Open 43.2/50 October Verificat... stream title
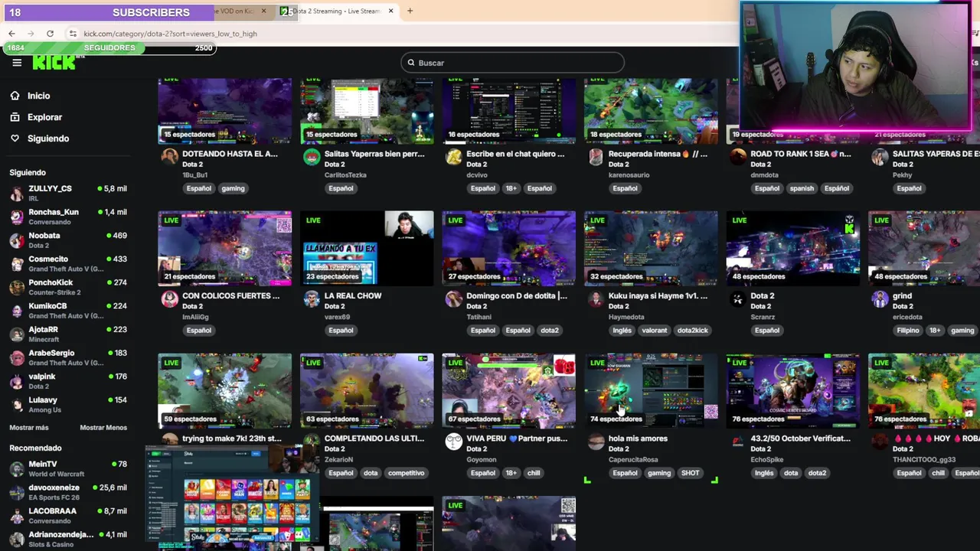The height and width of the screenshot is (551, 980). (x=801, y=439)
